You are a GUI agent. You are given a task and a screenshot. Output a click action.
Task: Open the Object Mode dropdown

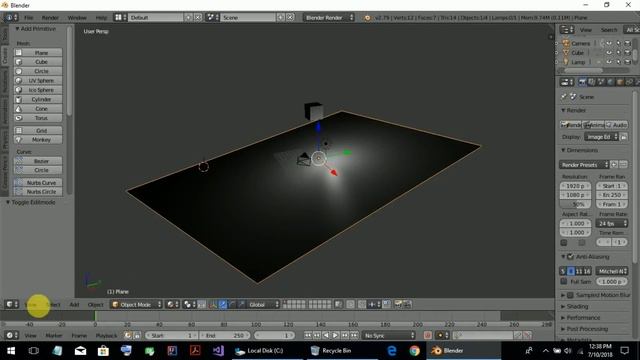[137, 304]
